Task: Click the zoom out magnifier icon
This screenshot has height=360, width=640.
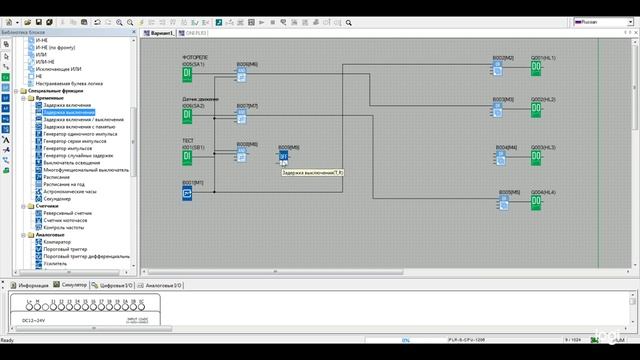Action: [x=130, y=22]
